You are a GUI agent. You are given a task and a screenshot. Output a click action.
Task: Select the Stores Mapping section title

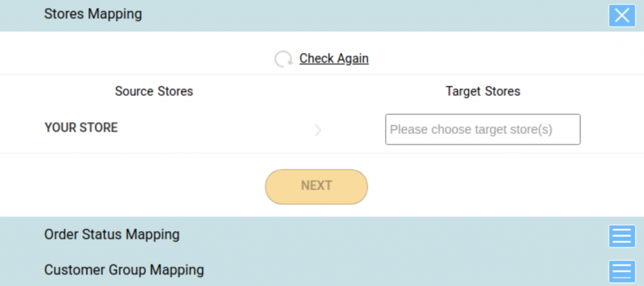(93, 14)
